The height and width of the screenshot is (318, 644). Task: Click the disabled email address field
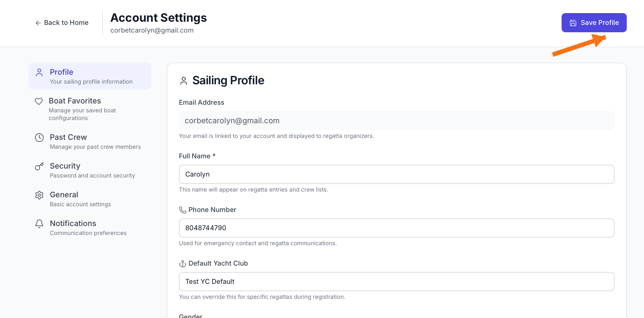[396, 121]
